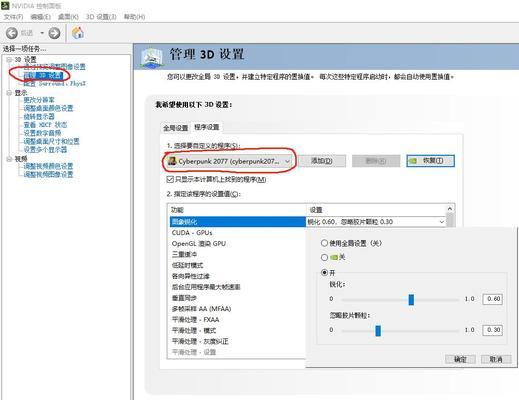Click the settings list scroll-up arrow
Image resolution: width=519 pixels, height=400 pixels.
[450, 209]
